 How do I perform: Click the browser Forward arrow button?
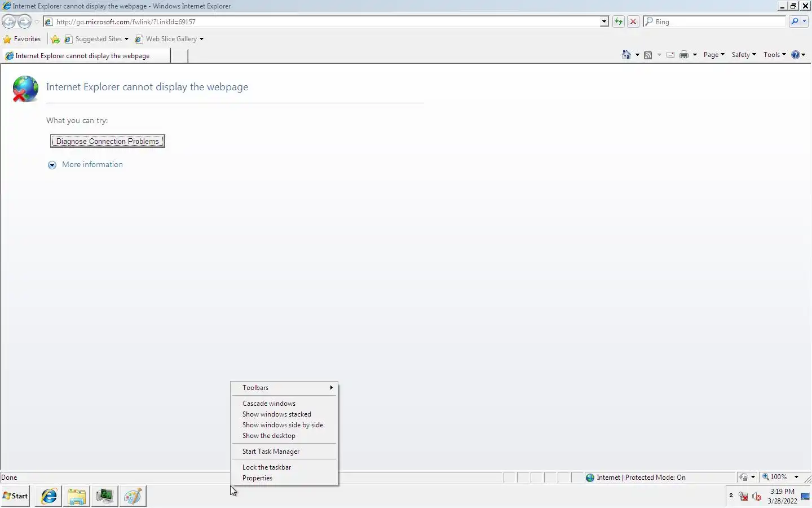[24, 22]
